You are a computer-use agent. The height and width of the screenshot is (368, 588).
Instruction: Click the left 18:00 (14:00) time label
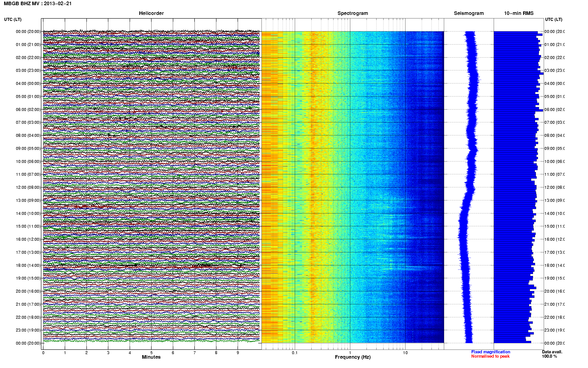[x=28, y=265]
